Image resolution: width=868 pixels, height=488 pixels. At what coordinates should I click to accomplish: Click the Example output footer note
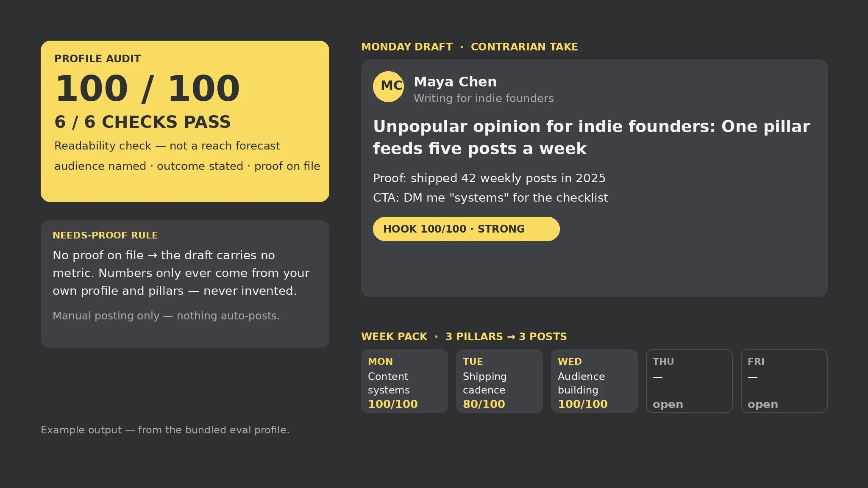point(165,430)
